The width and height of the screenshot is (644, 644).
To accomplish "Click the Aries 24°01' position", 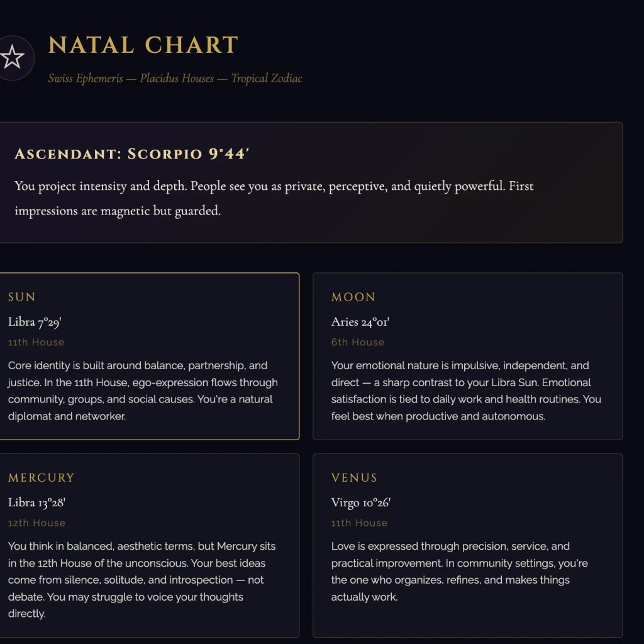I will point(360,322).
